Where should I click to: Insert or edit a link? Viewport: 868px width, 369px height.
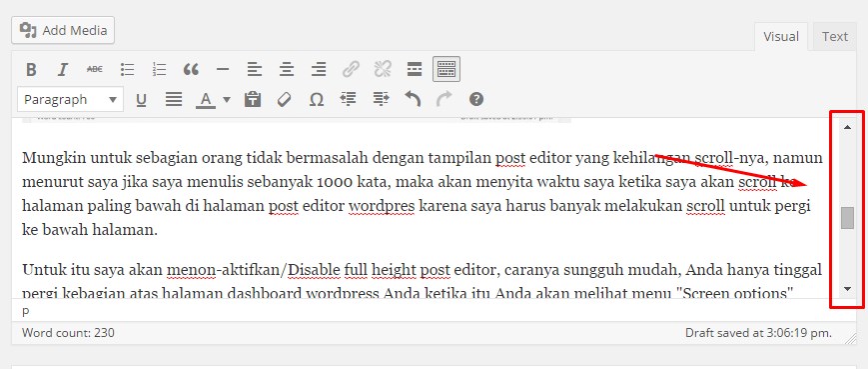click(x=351, y=69)
